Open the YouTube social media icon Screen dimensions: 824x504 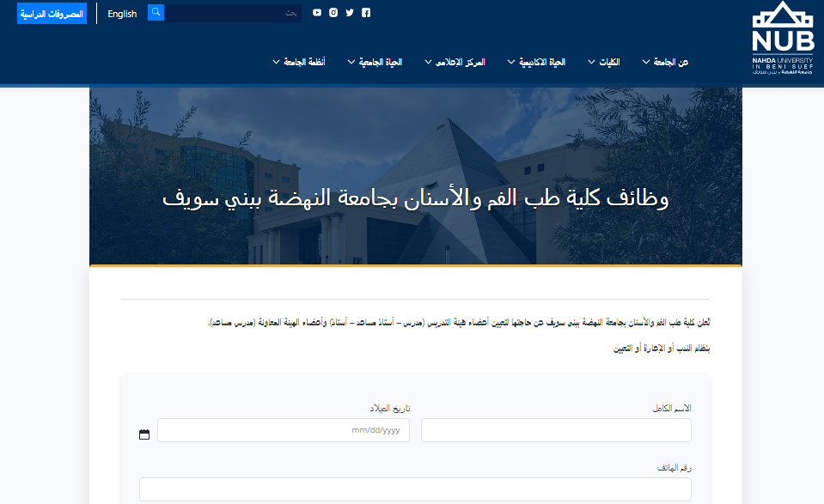click(x=317, y=13)
